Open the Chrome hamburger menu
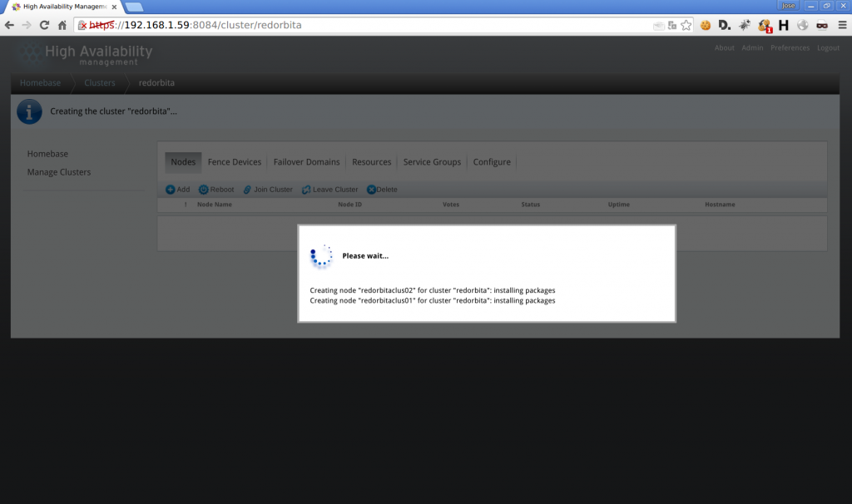 tap(842, 25)
